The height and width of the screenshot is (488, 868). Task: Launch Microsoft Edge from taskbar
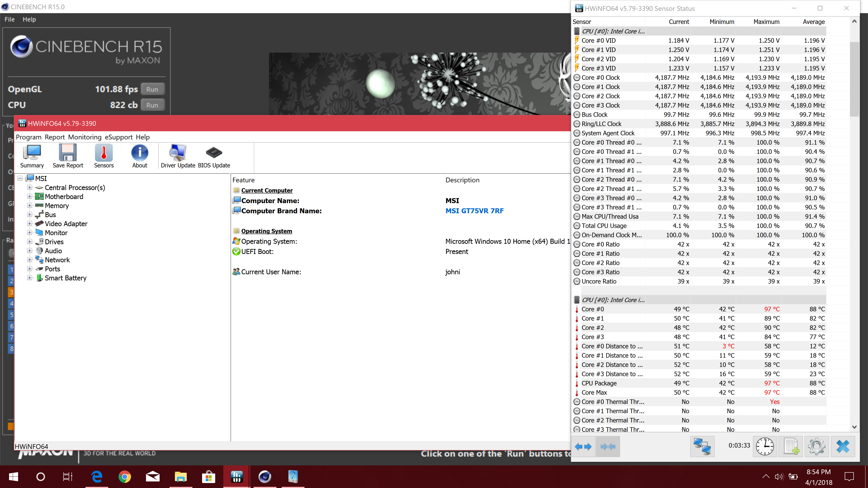pyautogui.click(x=97, y=476)
